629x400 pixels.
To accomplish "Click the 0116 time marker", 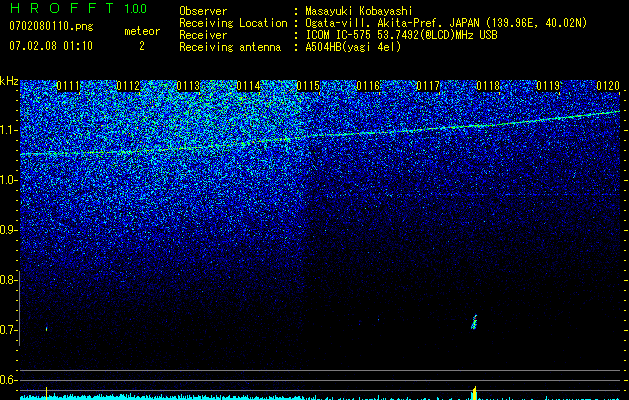I will (x=368, y=86).
